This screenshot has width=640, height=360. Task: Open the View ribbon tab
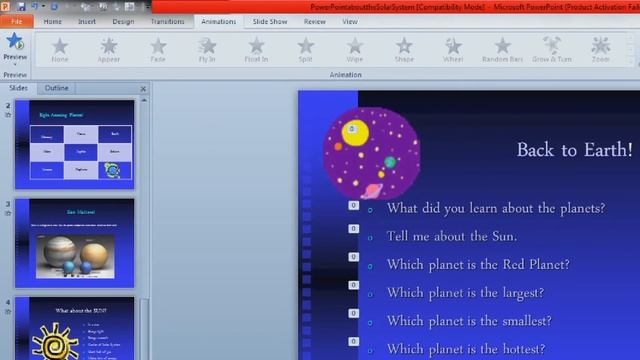(x=350, y=22)
